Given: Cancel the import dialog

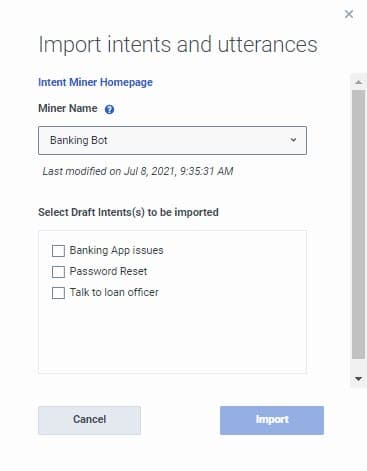Looking at the screenshot, I should click(89, 420).
